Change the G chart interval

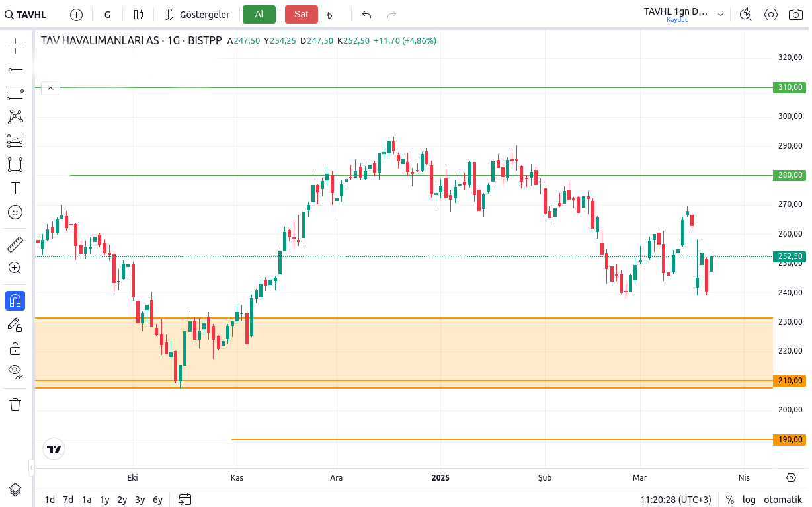point(108,15)
